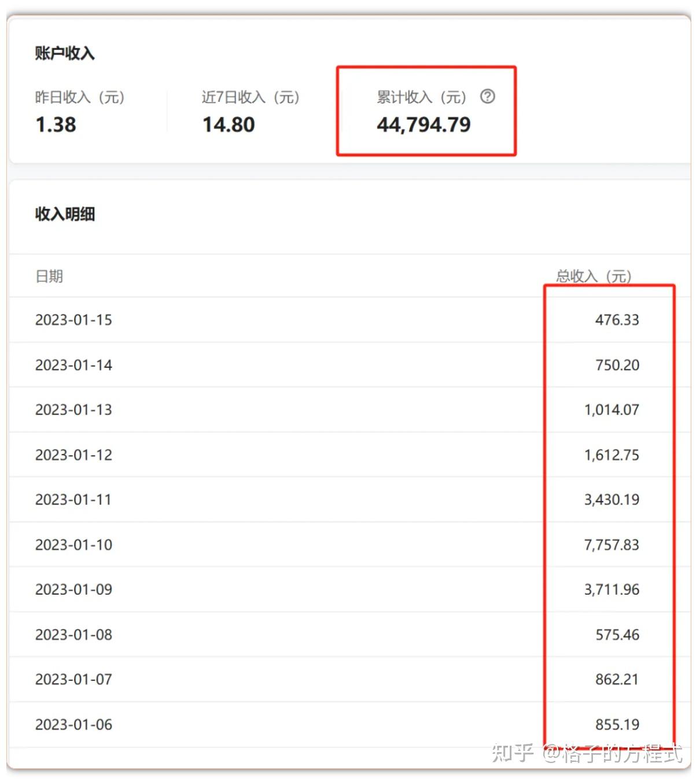Image resolution: width=700 pixels, height=781 pixels.
Task: Click the 日期 column header
Action: (x=49, y=276)
